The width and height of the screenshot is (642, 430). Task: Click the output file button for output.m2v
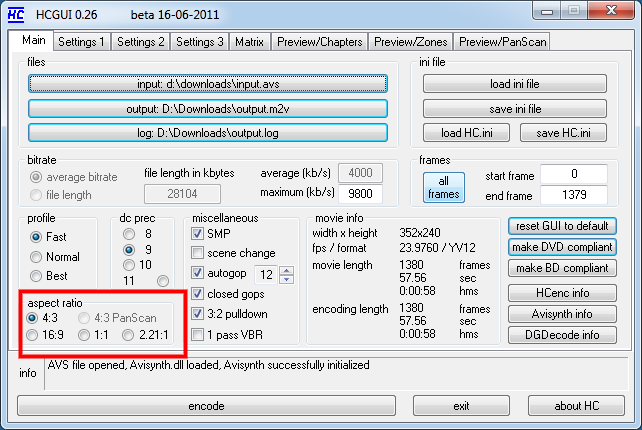pos(208,109)
